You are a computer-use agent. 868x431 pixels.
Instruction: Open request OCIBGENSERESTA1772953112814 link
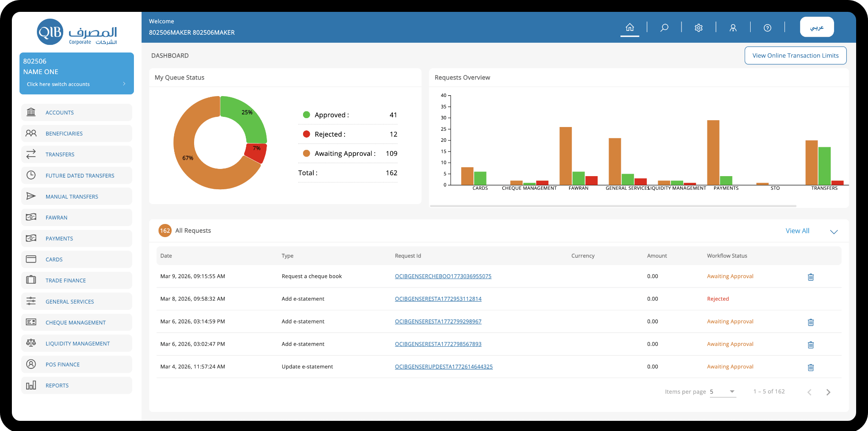[438, 299]
